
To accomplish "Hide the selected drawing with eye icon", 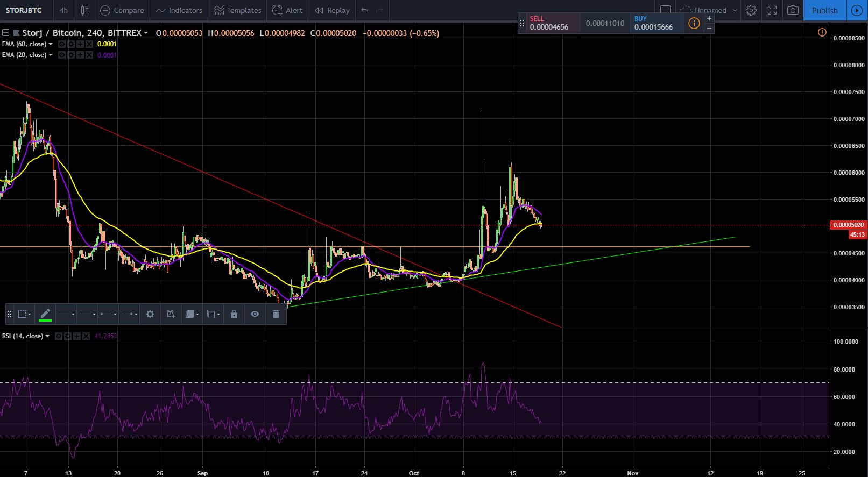I will point(255,314).
